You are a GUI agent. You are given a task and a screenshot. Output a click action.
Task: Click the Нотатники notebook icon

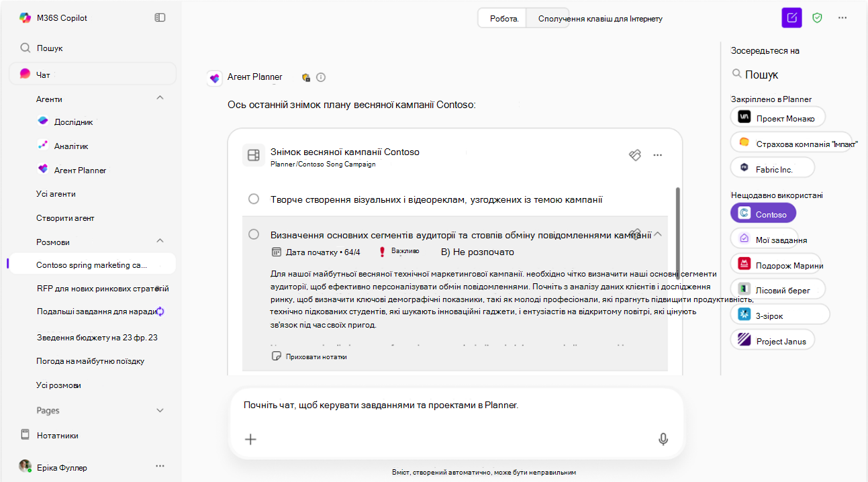pos(26,434)
